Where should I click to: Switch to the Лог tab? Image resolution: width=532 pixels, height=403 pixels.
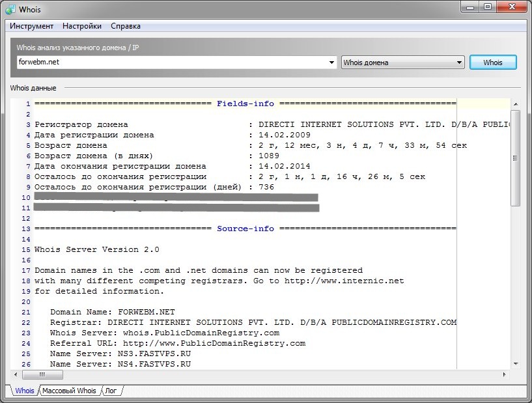111,391
